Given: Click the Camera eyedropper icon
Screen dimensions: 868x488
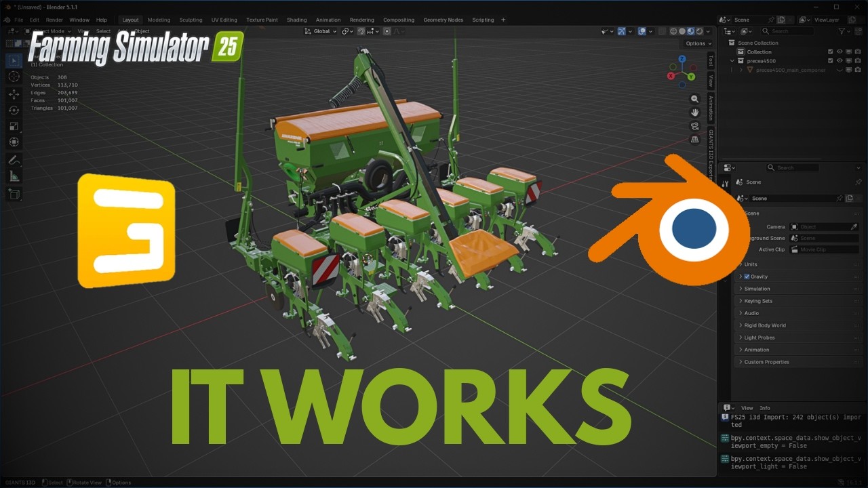Looking at the screenshot, I should [854, 227].
